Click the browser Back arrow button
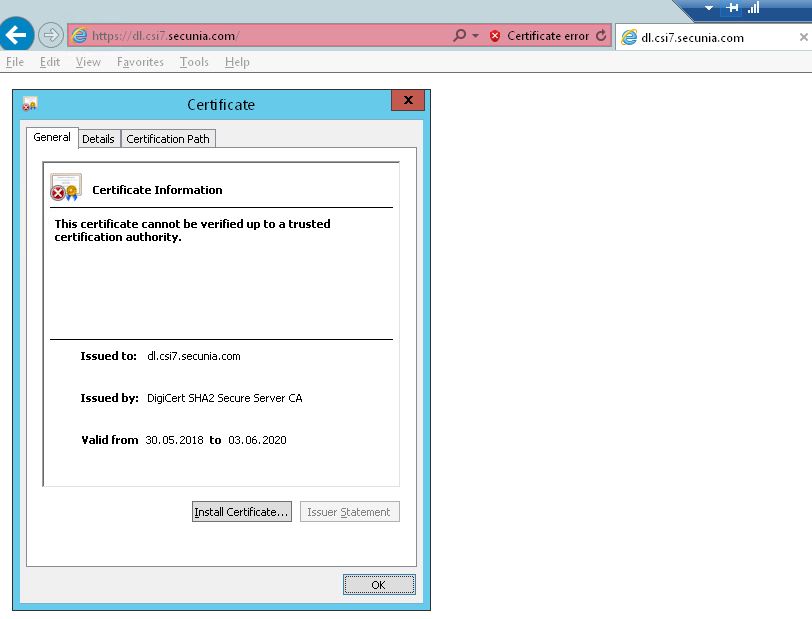Image resolution: width=812 pixels, height=619 pixels. (x=15, y=36)
